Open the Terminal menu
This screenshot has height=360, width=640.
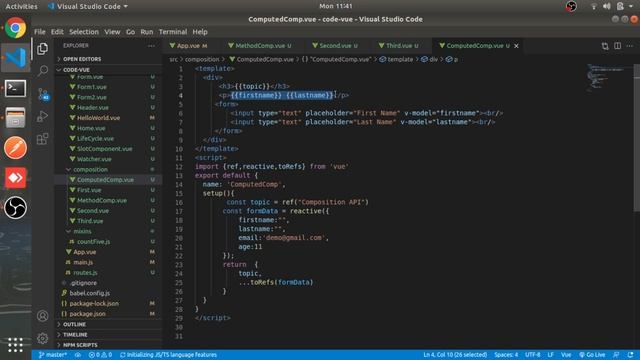173,32
